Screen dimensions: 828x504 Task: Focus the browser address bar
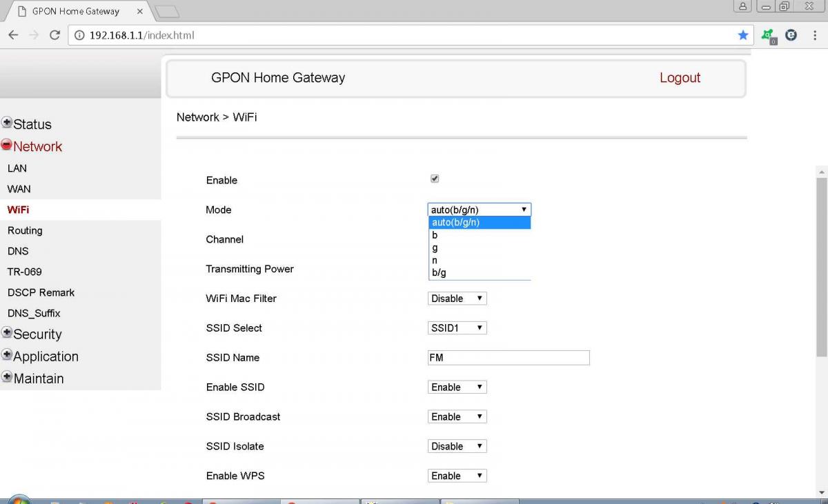[410, 35]
